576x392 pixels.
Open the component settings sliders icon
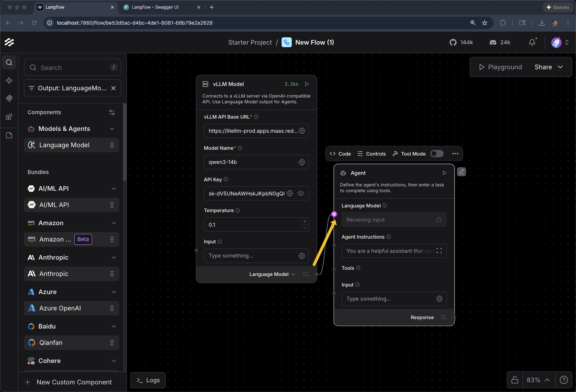(112, 112)
